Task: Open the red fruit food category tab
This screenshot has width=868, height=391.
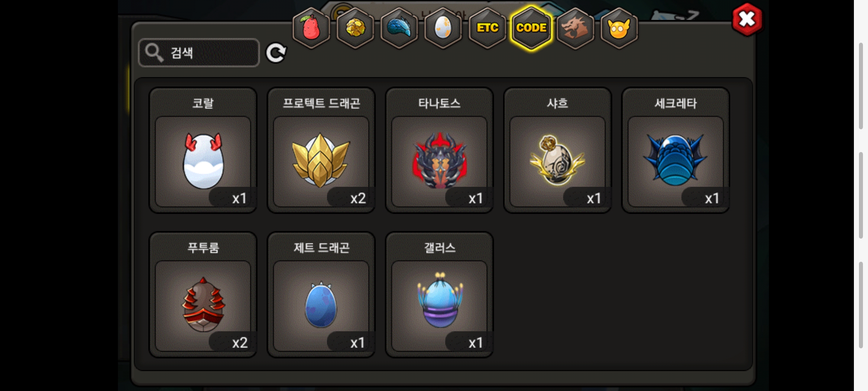Action: pyautogui.click(x=311, y=28)
